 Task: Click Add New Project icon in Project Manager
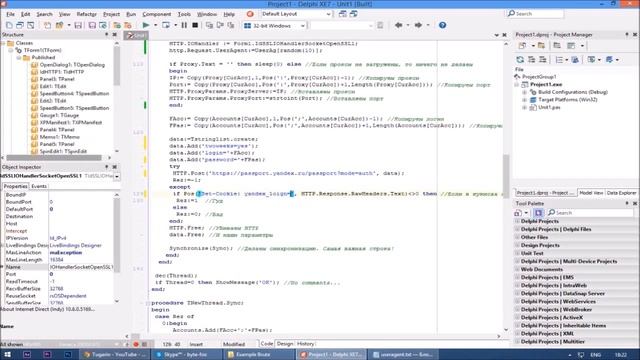point(522,46)
